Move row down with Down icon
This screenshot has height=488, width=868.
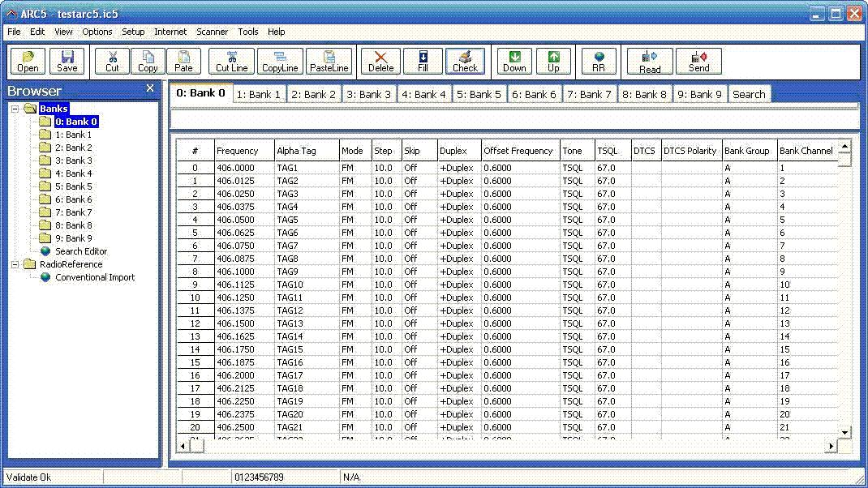coord(514,61)
